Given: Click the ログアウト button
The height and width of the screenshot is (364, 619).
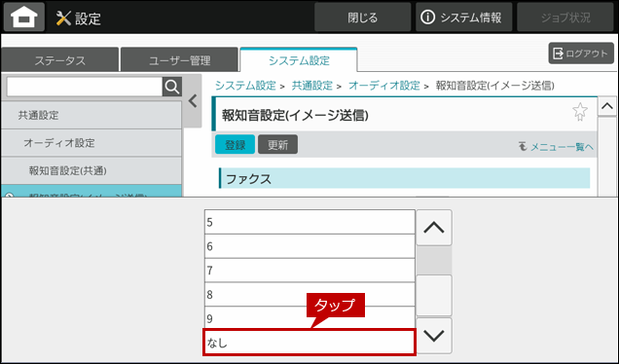Looking at the screenshot, I should [581, 53].
